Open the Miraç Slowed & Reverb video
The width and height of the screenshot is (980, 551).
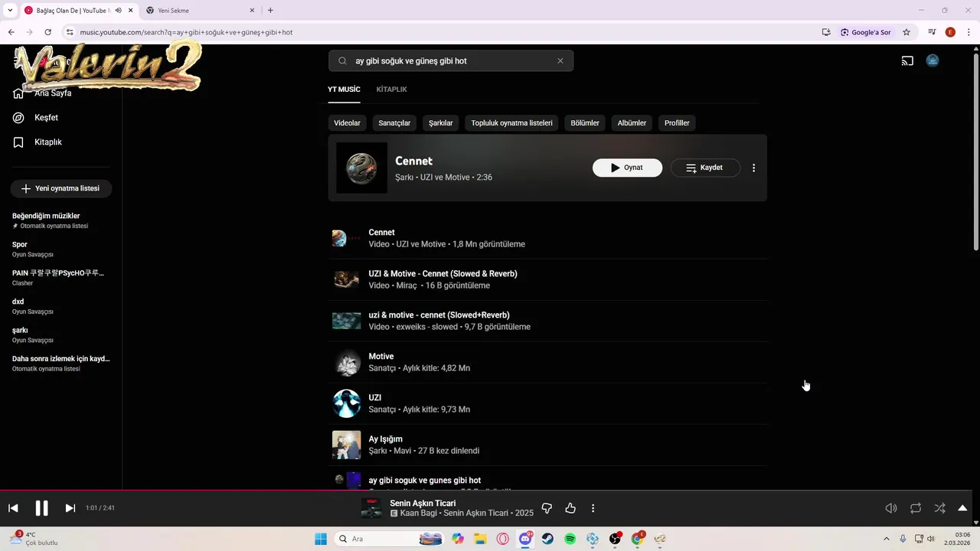[x=547, y=279]
